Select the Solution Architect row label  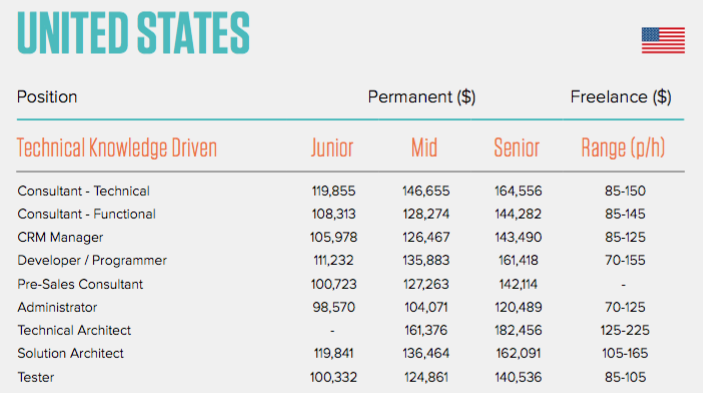click(x=70, y=354)
